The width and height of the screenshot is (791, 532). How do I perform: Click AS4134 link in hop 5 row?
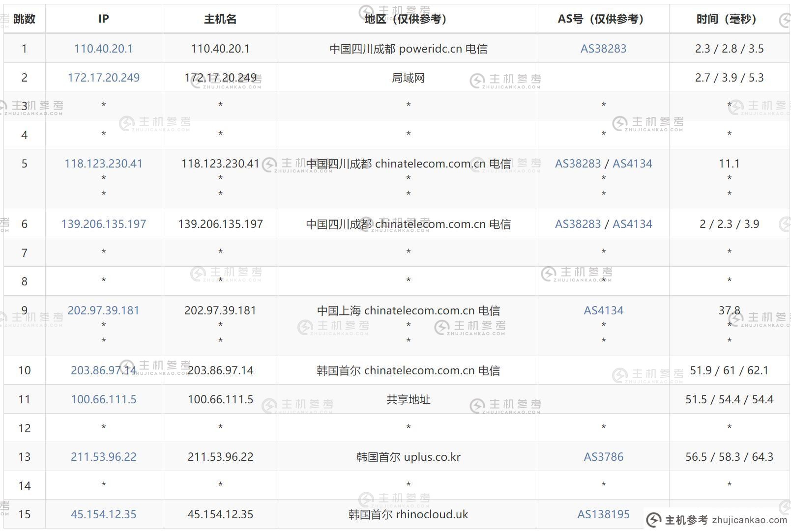pyautogui.click(x=632, y=164)
